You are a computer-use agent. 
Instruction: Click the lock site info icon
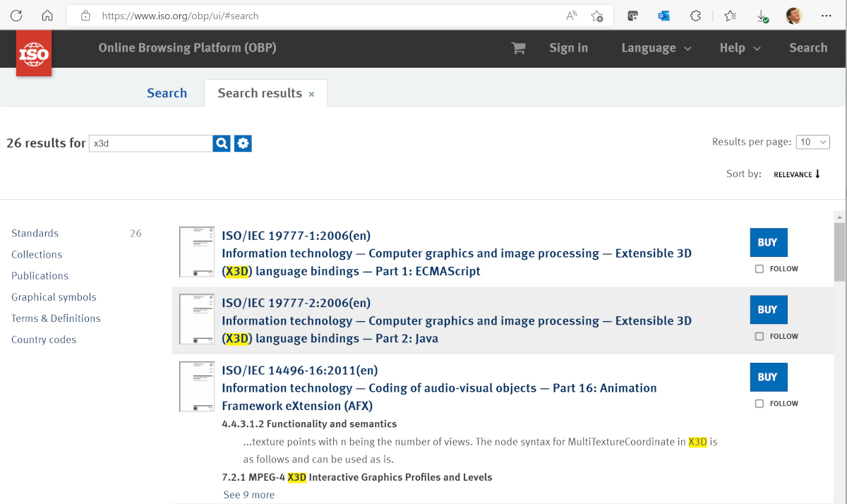pyautogui.click(x=85, y=16)
